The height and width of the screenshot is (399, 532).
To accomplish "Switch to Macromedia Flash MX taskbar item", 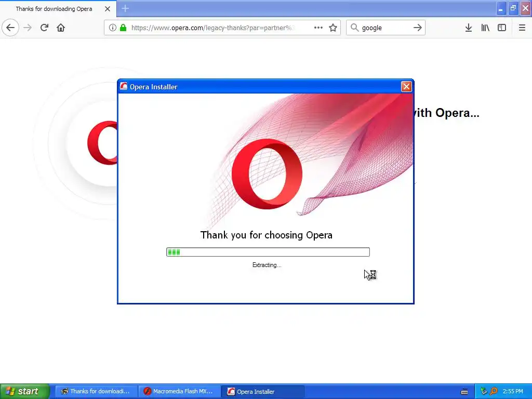I will point(179,391).
